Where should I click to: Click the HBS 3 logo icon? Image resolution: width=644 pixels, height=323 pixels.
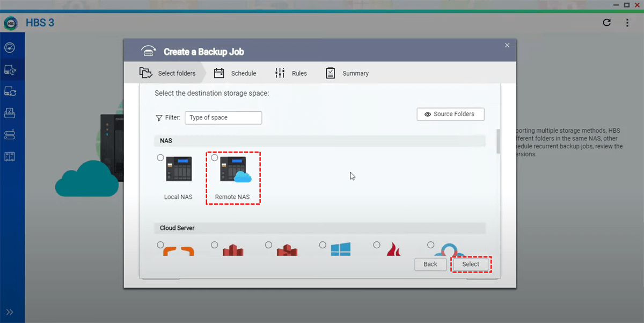tap(11, 23)
